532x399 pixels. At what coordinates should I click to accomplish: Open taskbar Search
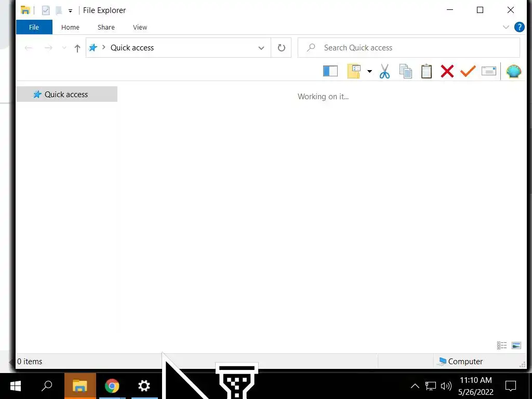47,386
